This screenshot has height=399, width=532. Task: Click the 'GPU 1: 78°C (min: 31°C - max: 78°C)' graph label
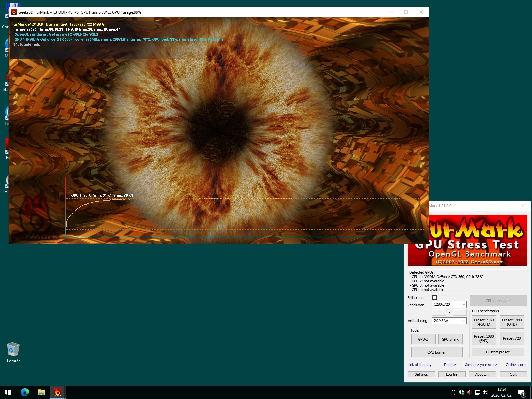click(102, 195)
